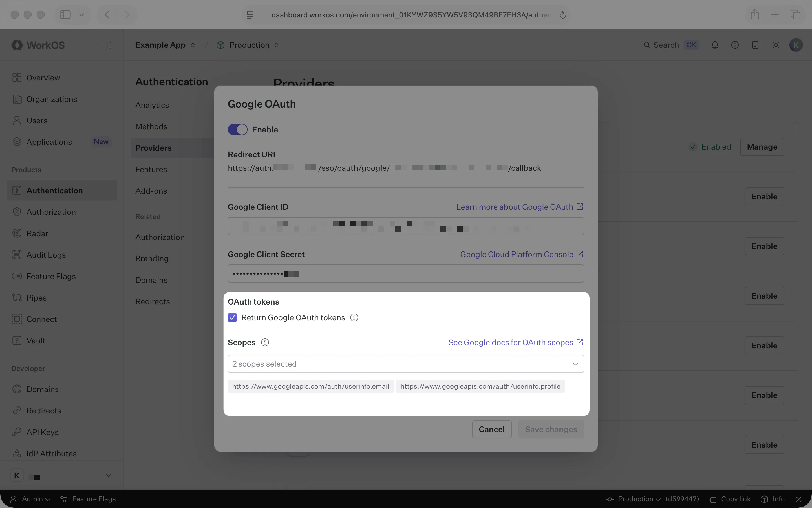Image resolution: width=812 pixels, height=508 pixels.
Task: Show browser tab overview
Action: [x=795, y=14]
